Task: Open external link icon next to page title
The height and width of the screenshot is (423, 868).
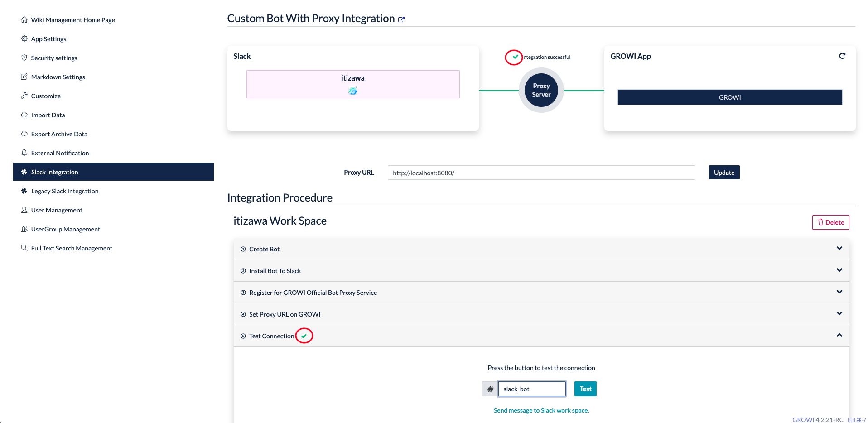Action: pos(401,19)
